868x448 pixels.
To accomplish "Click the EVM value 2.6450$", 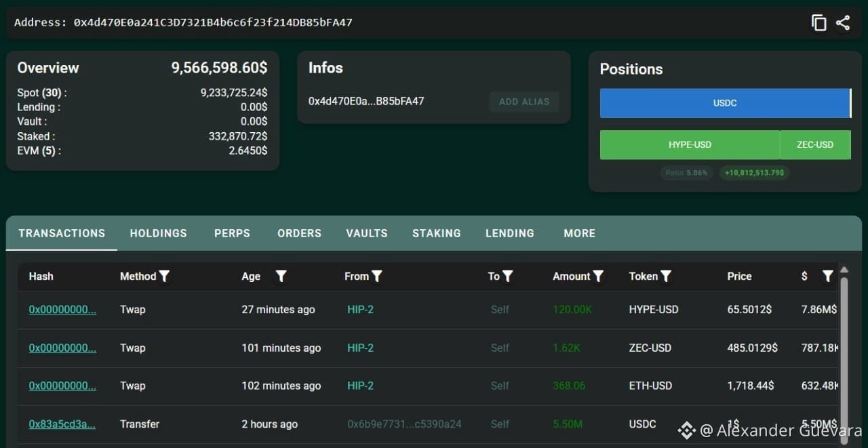I will click(248, 150).
